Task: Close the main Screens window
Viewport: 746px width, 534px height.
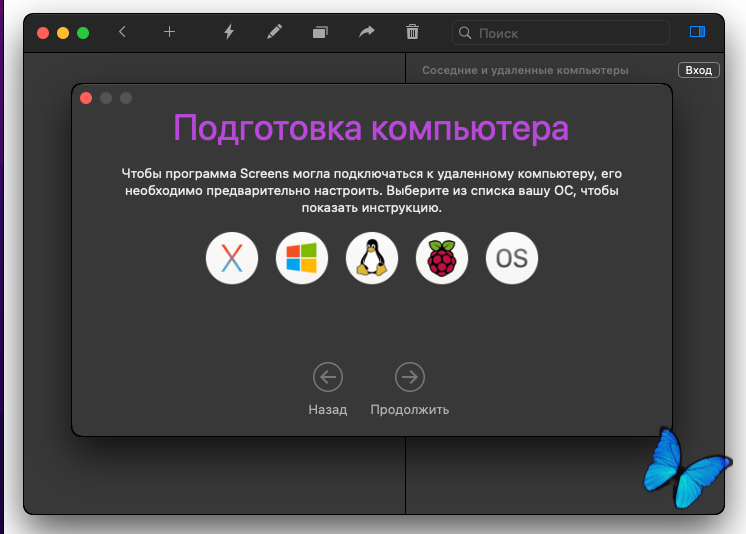Action: click(43, 33)
